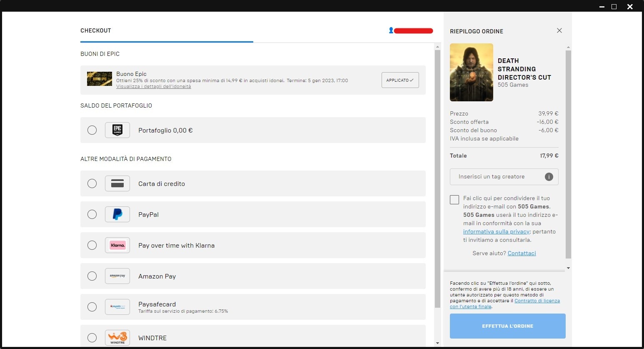Open the informativa sulla privacy link
Viewport: 644px width, 349px height.
tap(497, 231)
